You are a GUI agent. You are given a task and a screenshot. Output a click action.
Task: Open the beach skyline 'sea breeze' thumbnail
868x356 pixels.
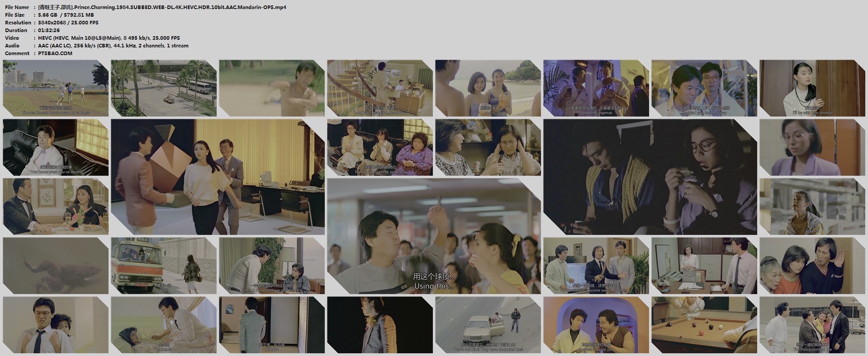tap(56, 88)
